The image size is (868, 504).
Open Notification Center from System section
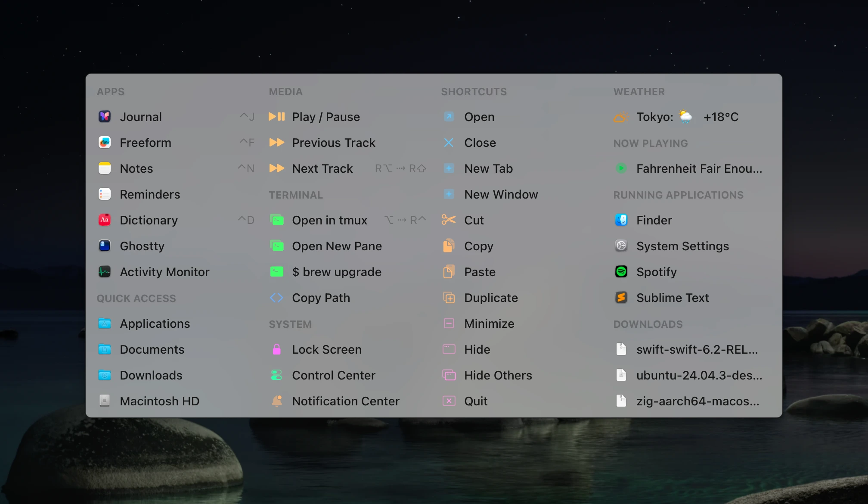pos(346,401)
